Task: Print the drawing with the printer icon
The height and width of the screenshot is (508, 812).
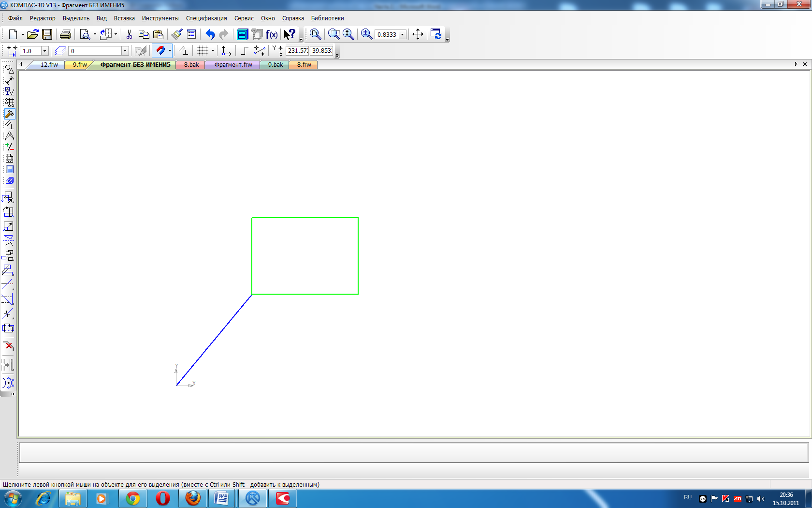Action: tap(66, 34)
